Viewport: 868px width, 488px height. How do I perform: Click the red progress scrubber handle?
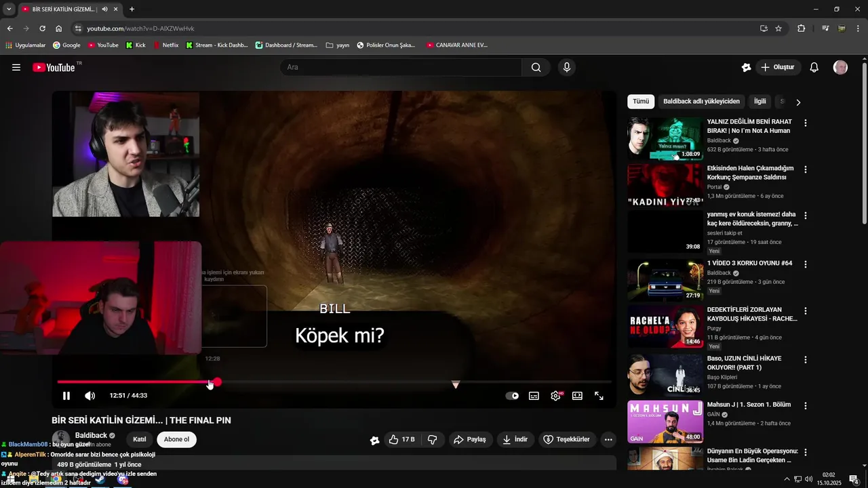coord(217,382)
